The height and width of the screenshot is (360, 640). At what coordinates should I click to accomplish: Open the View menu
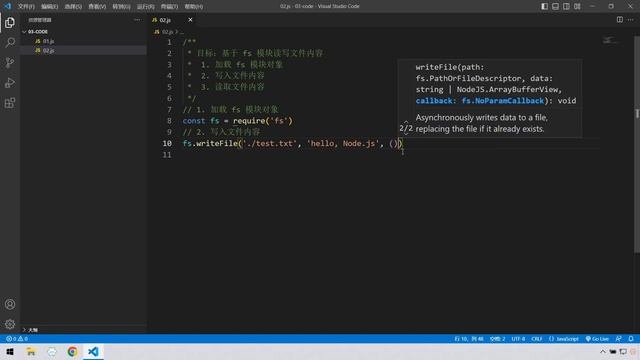[x=97, y=7]
